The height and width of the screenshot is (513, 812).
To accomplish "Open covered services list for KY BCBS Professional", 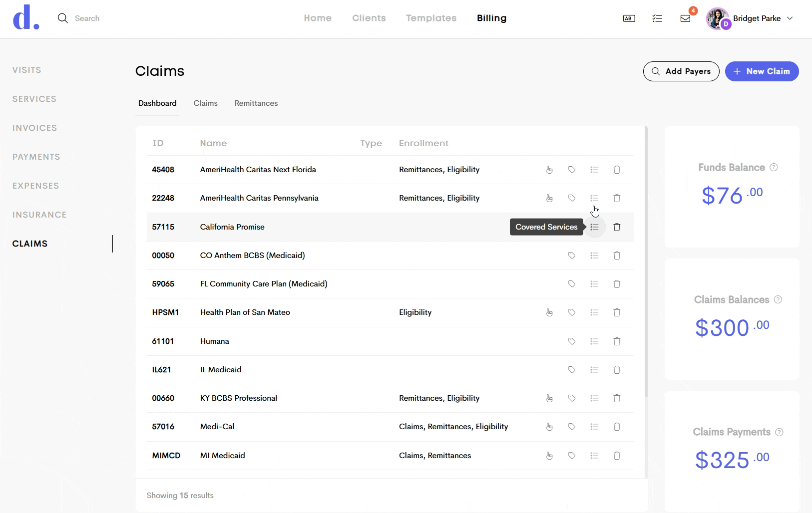I will [x=594, y=398].
